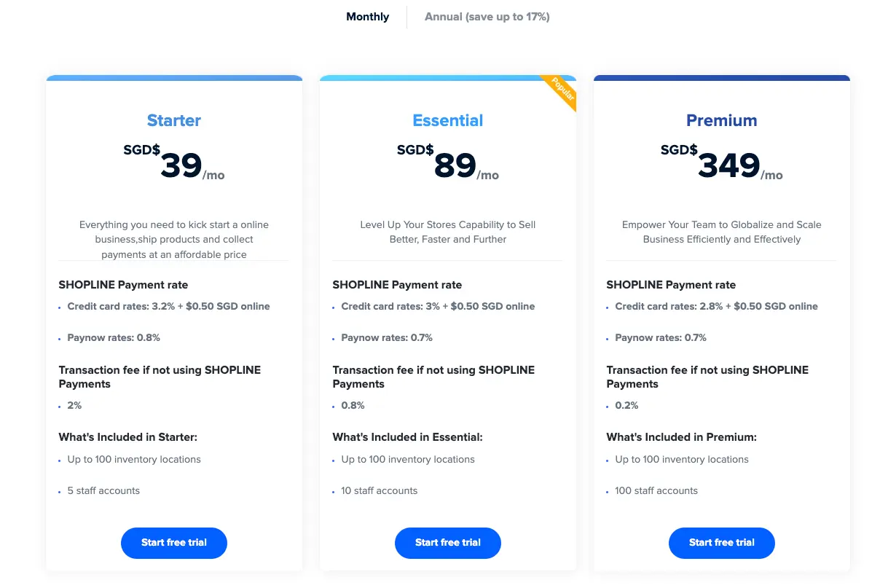This screenshot has height=588, width=880.
Task: Click the SGD$349 Premium price
Action: (x=721, y=164)
